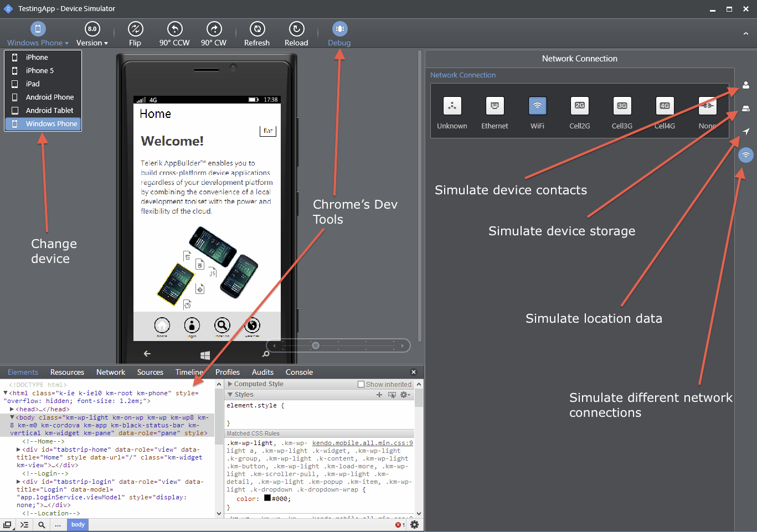This screenshot has width=757, height=532.
Task: Switch to the Elements tab
Action: 23,372
